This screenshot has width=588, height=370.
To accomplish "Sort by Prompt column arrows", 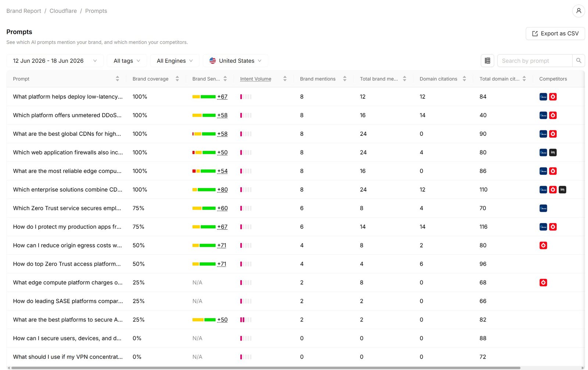I will [117, 79].
